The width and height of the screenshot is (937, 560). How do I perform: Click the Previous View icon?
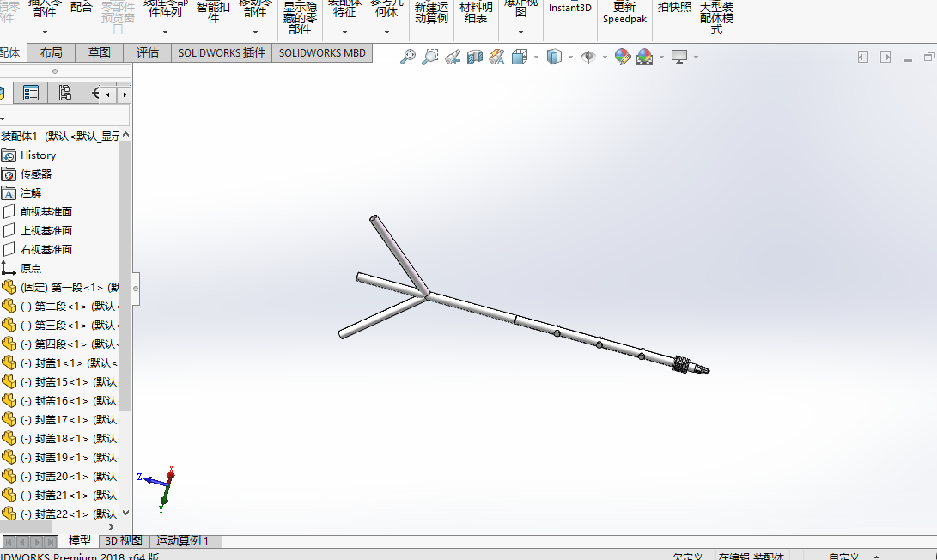453,57
